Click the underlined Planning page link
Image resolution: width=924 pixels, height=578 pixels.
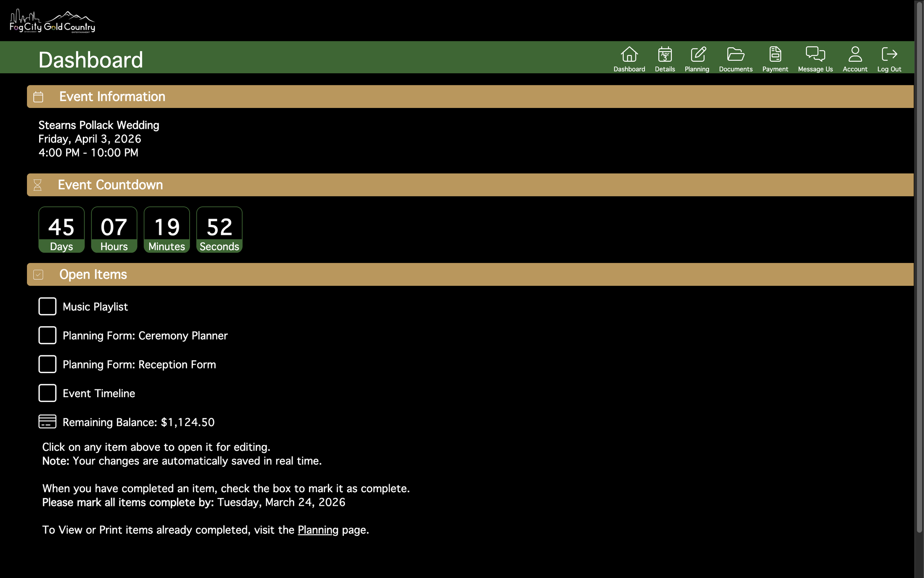tap(318, 530)
